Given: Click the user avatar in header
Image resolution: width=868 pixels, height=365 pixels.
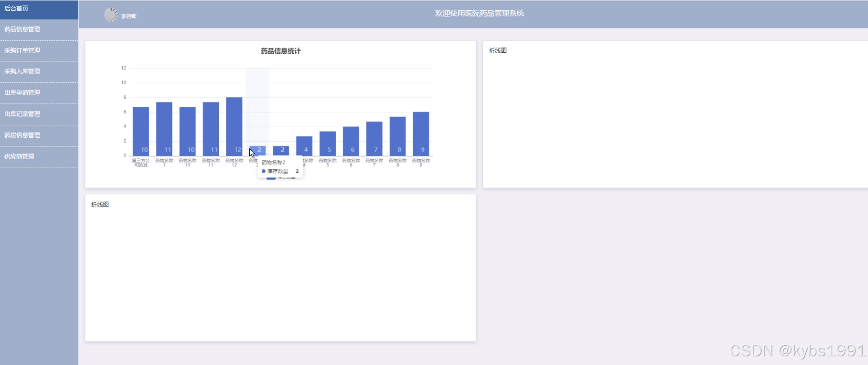Looking at the screenshot, I should coord(111,15).
